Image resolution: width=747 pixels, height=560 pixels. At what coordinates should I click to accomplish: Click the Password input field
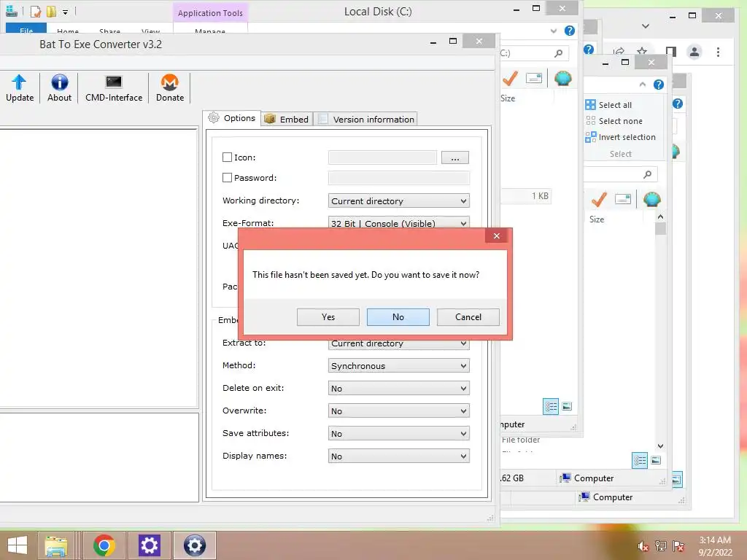(x=399, y=178)
